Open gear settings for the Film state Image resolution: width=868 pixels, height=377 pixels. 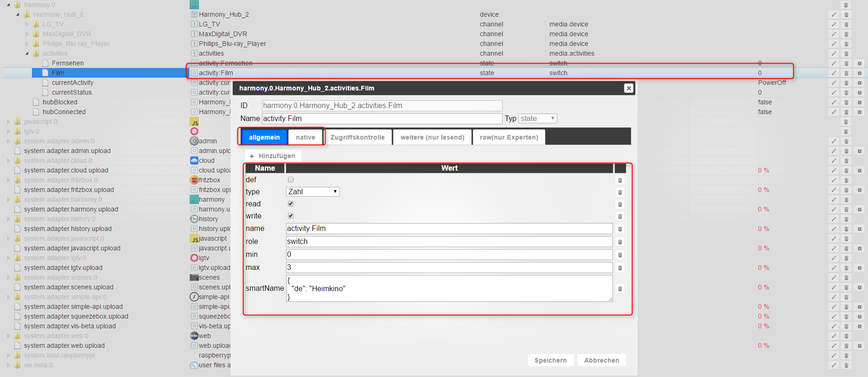pos(859,73)
